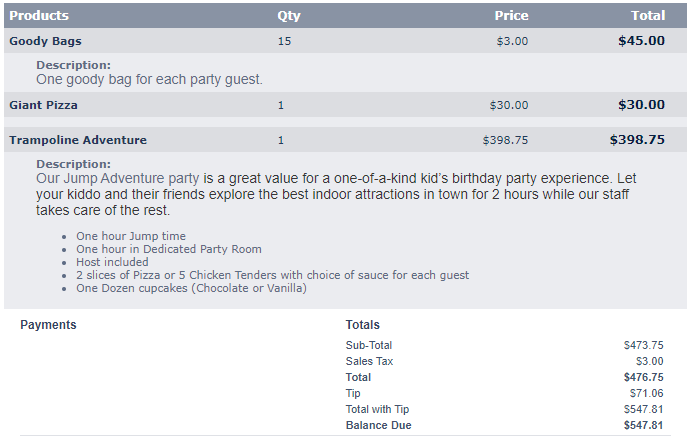Image resolution: width=692 pixels, height=440 pixels.
Task: Click the Goody Bags quantity 15
Action: tap(284, 41)
